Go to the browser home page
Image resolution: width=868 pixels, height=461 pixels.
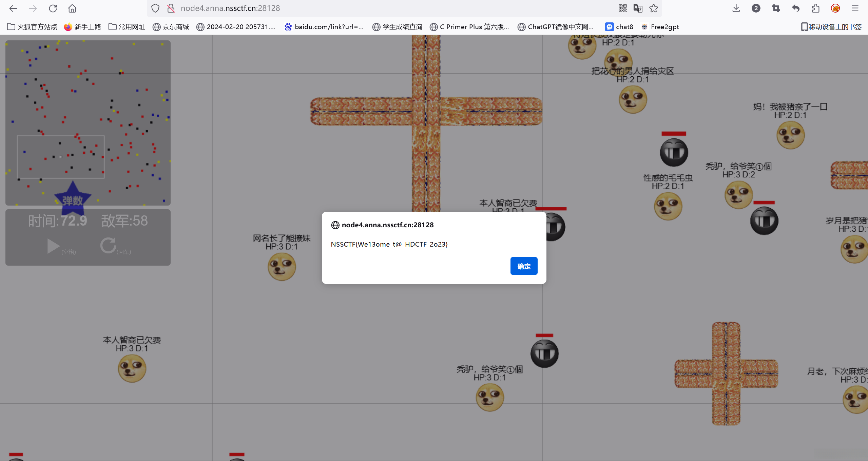click(72, 8)
